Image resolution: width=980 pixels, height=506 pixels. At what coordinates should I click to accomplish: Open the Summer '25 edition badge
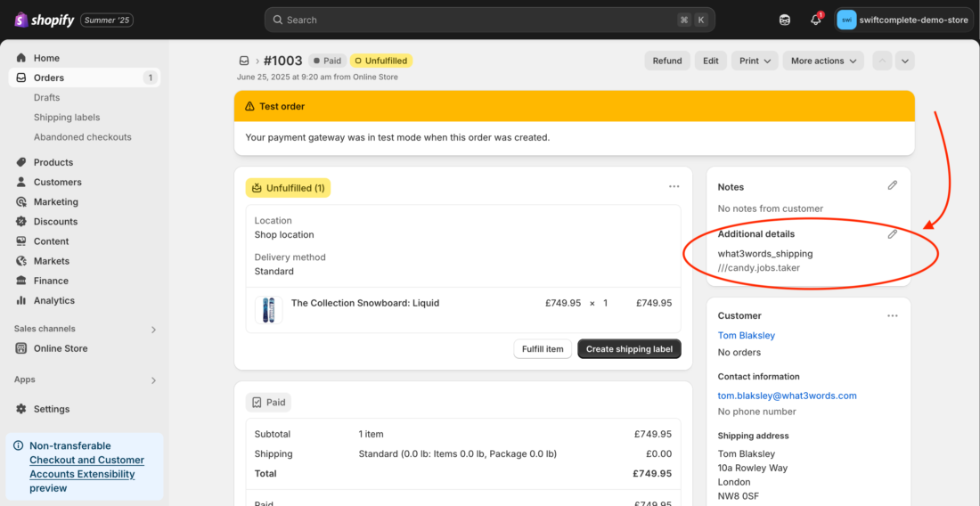pyautogui.click(x=107, y=20)
